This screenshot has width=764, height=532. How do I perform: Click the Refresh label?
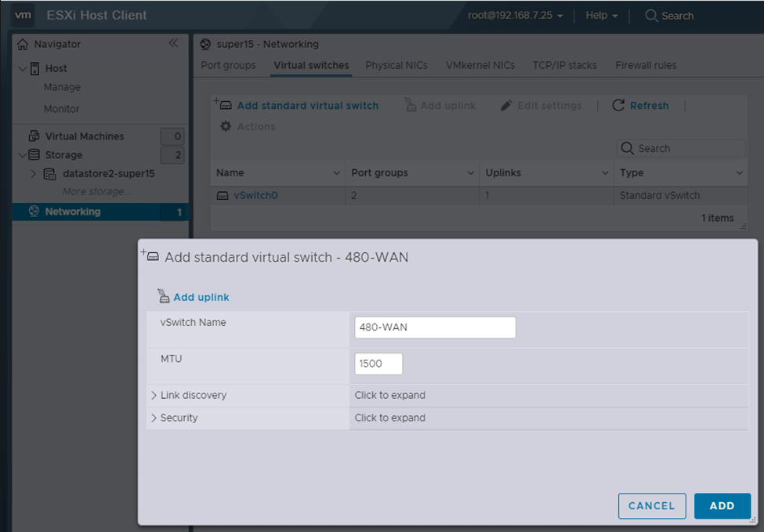[x=649, y=106]
